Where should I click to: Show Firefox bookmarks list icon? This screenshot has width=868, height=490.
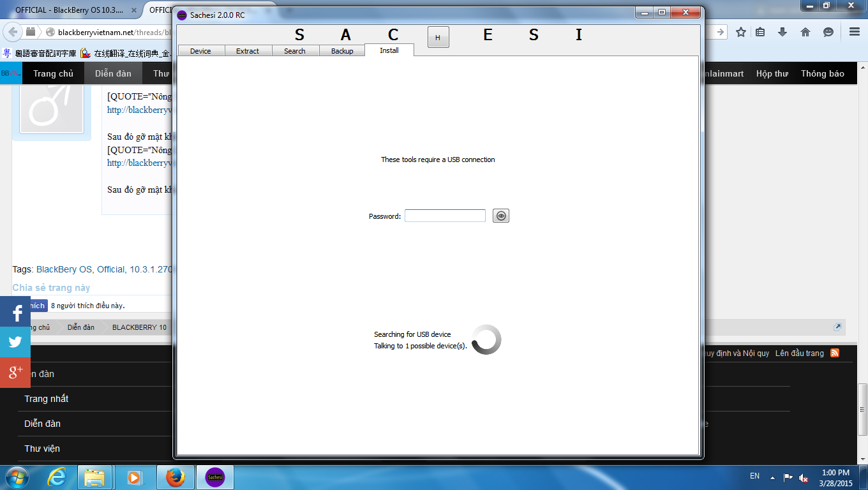[760, 32]
